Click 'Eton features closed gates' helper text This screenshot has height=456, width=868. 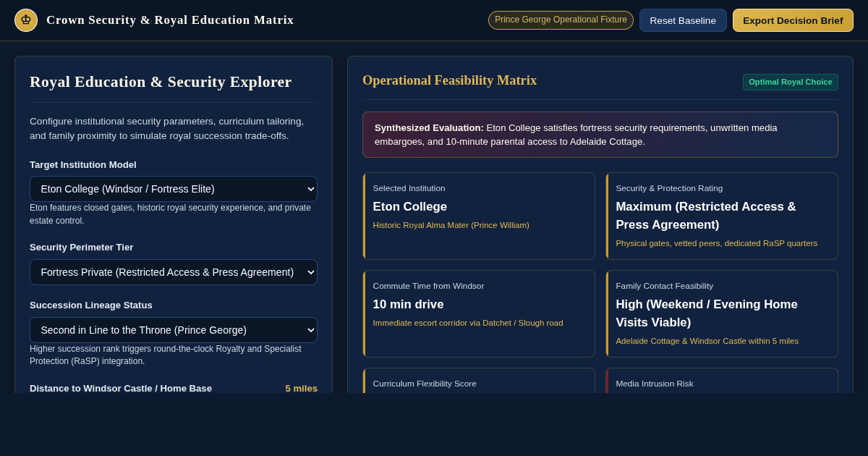click(x=171, y=214)
